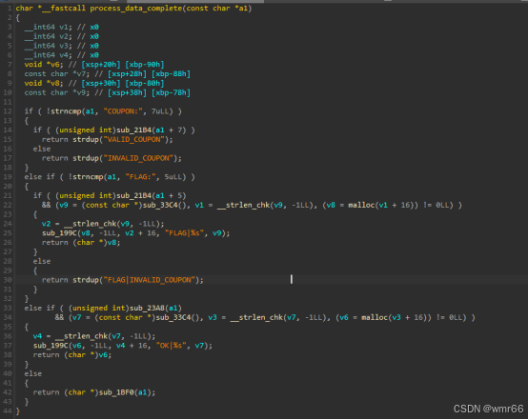Click the "COUPON:" string literal
This screenshot has height=420, width=528.
tap(123, 111)
